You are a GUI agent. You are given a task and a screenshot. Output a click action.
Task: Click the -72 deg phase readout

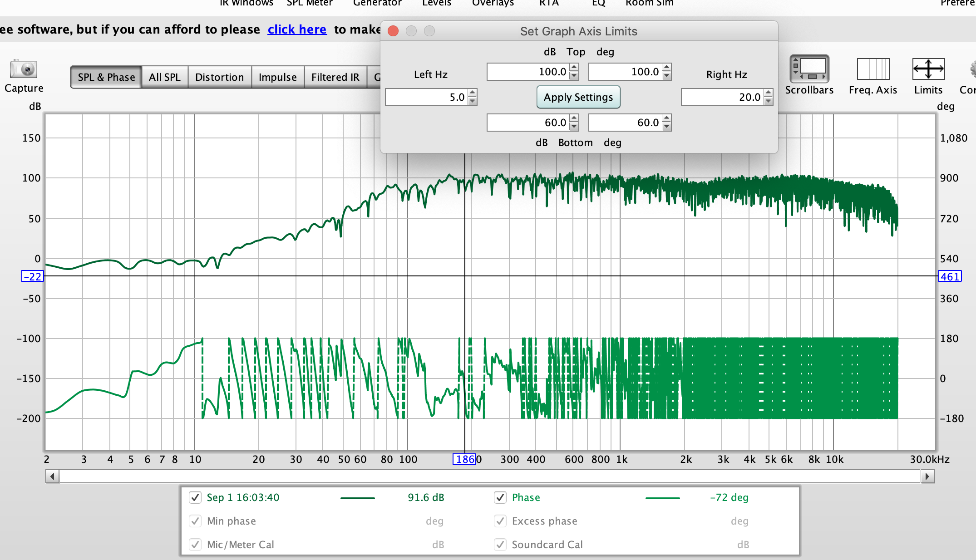click(x=729, y=497)
